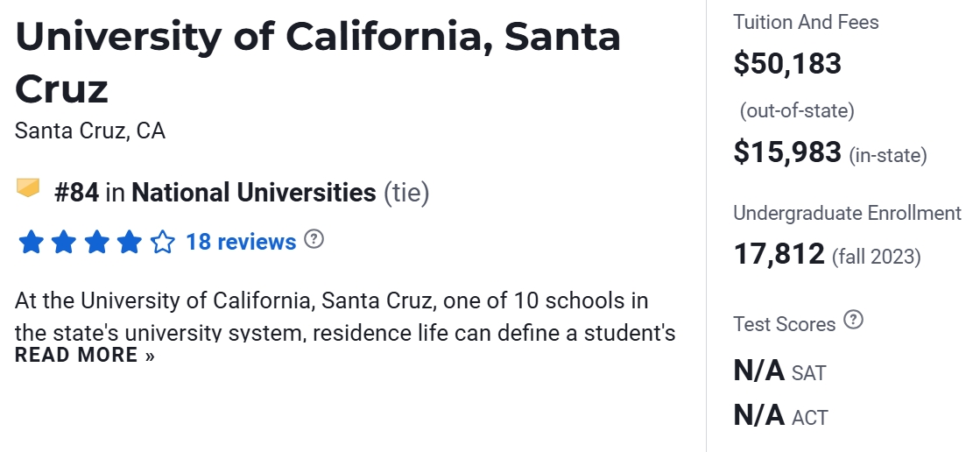Click the $15,983 in-state tuition amount
The height and width of the screenshot is (452, 980).
[x=787, y=152]
